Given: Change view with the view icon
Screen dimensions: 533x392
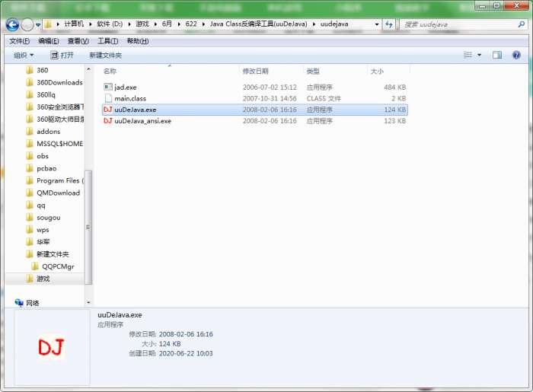Looking at the screenshot, I should 468,55.
